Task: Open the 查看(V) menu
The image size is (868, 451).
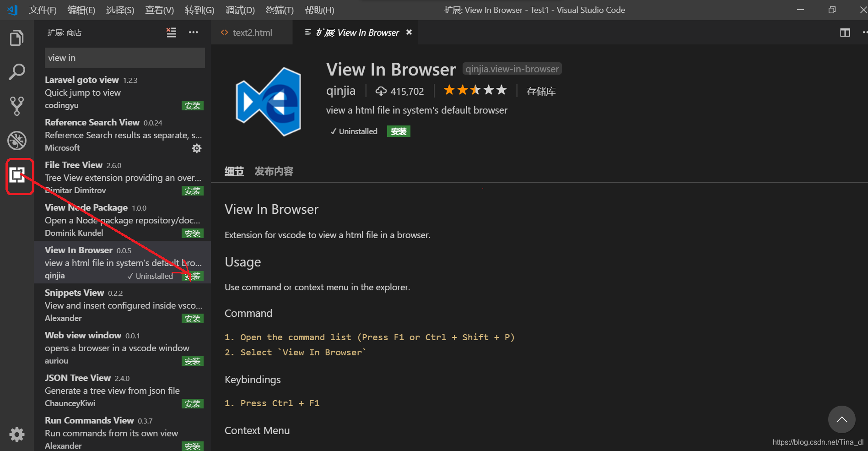Action: (160, 10)
